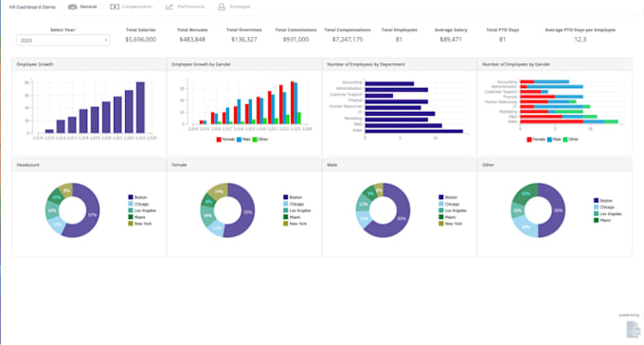Open the Select Year dropdown

pos(63,41)
